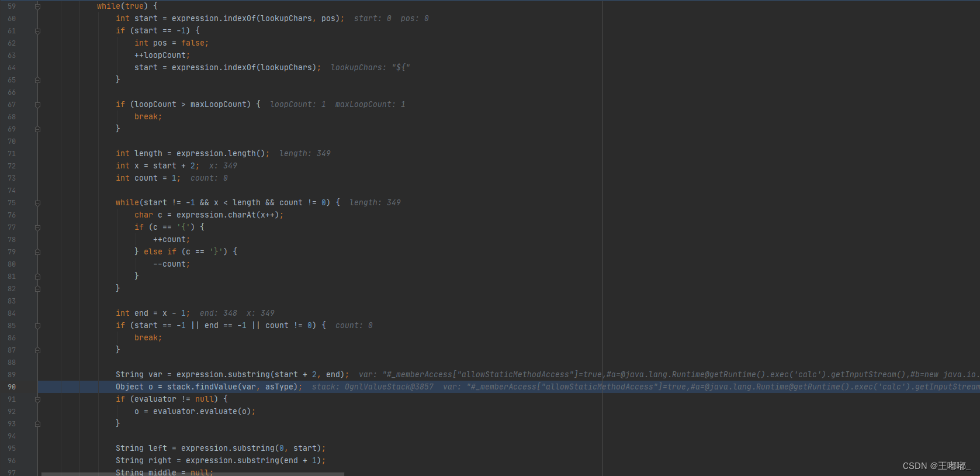Click line number 64 in the gutter
This screenshot has height=476, width=980.
(x=12, y=68)
